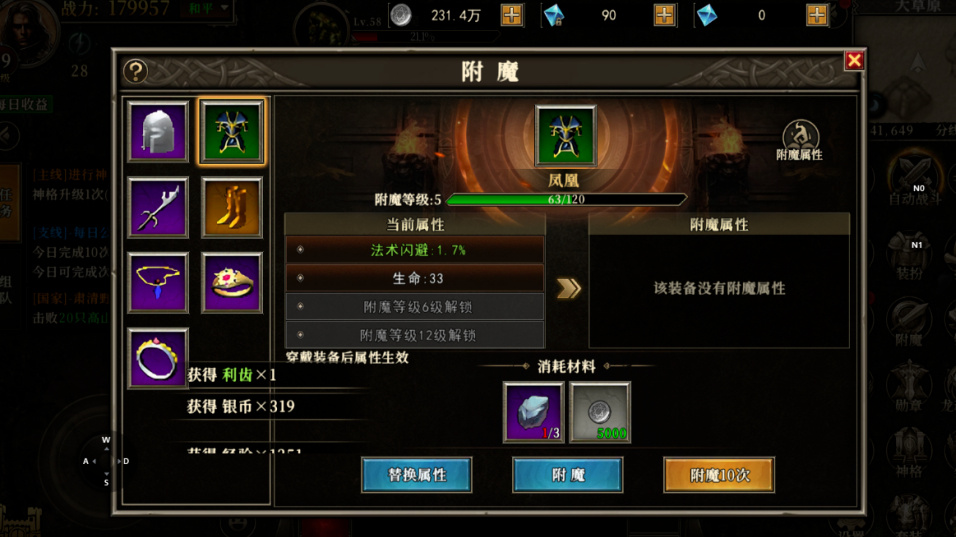Add silver coins with the plus button
The height and width of the screenshot is (537, 956).
pyautogui.click(x=512, y=15)
